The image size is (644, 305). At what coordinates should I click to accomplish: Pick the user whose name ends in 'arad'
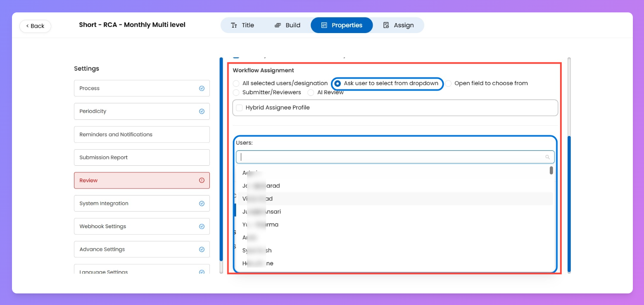click(395, 186)
